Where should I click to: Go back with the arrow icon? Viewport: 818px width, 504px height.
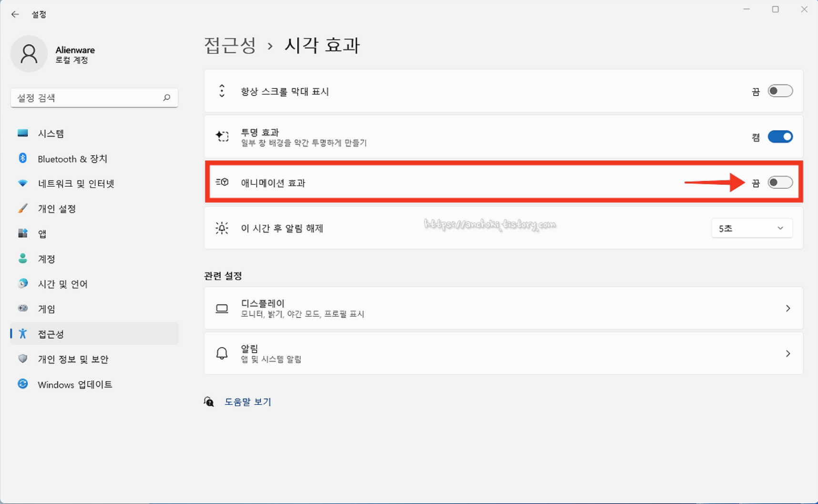[x=15, y=14]
